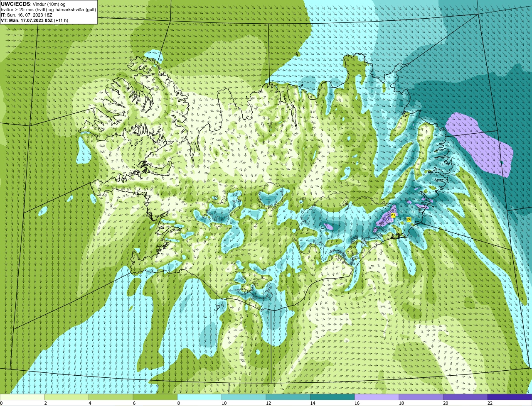The width and height of the screenshot is (532, 406).
Task: Click the 16–18 m/s lavender legend swatch
Action: tap(377, 397)
